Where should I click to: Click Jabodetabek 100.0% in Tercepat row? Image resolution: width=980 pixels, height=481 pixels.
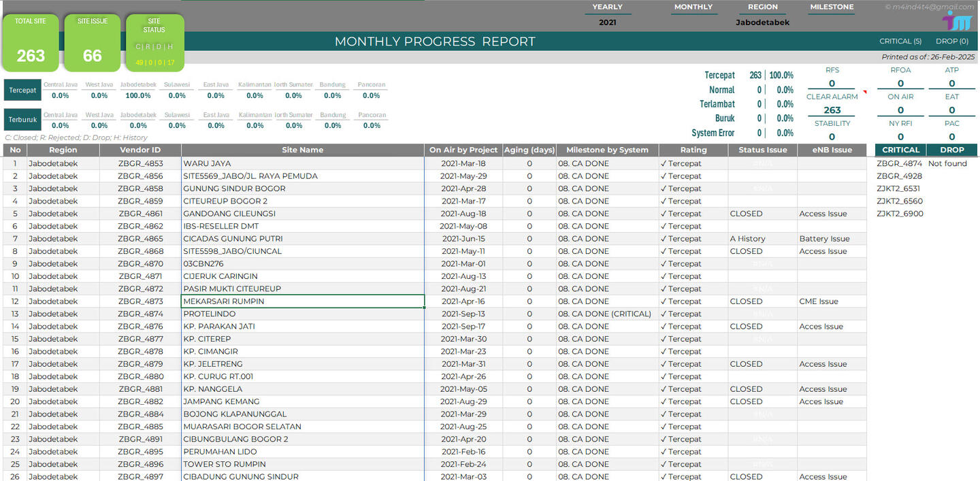coord(138,96)
